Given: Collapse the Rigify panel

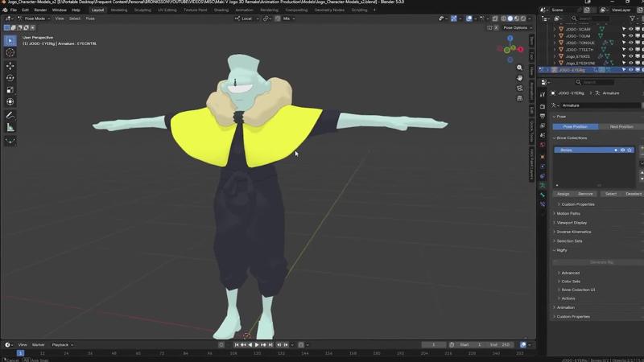Looking at the screenshot, I should click(561, 250).
